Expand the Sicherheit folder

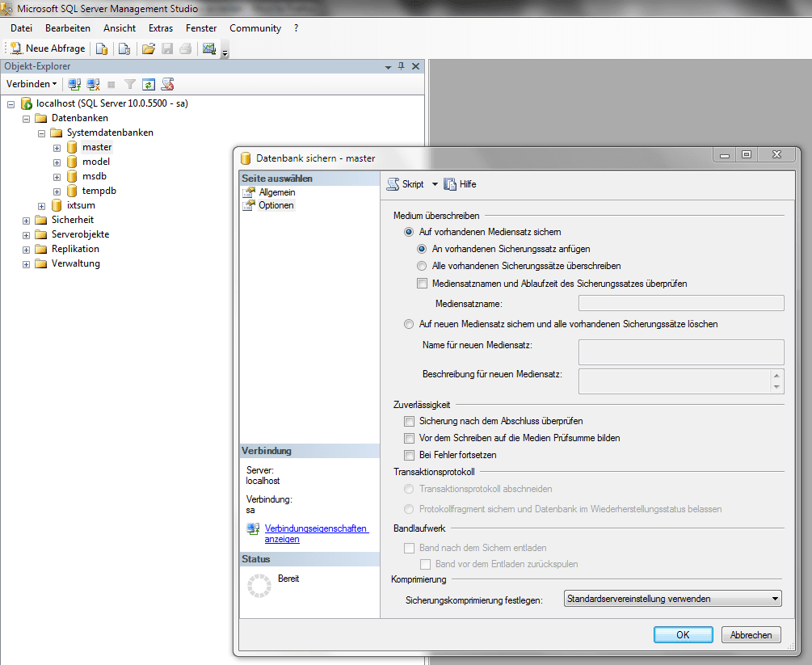click(27, 221)
